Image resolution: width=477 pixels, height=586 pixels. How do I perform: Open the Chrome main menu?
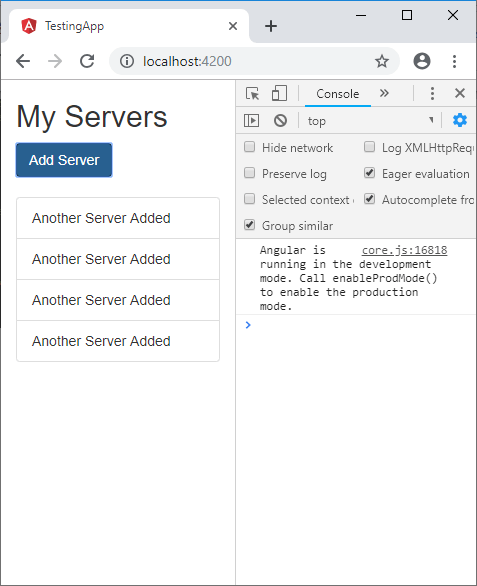point(455,61)
